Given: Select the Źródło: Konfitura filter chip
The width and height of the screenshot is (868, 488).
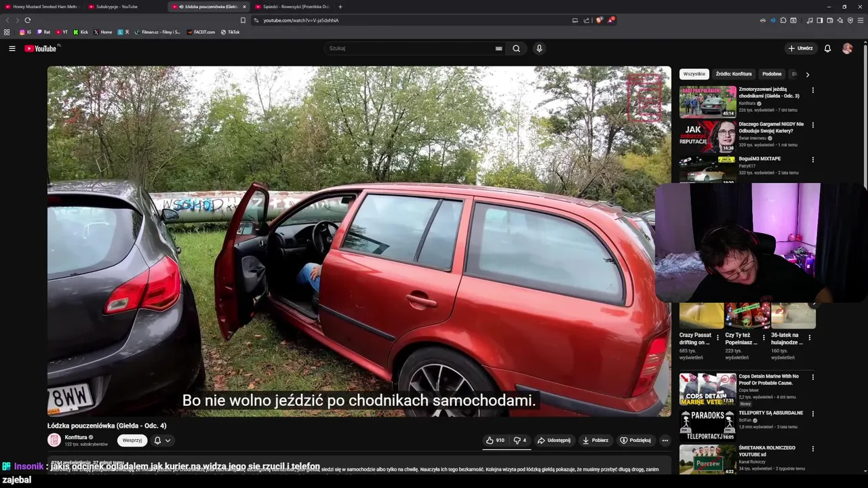Looking at the screenshot, I should coord(734,74).
